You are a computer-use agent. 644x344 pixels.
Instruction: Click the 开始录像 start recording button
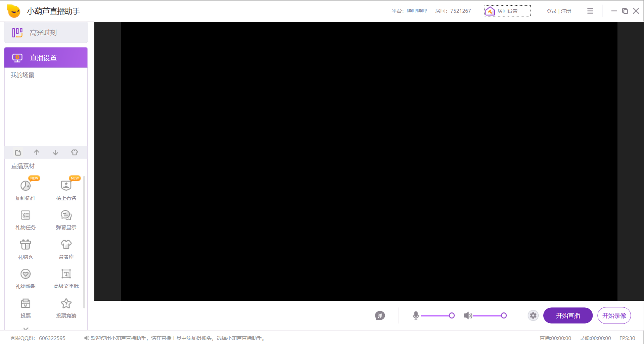614,315
